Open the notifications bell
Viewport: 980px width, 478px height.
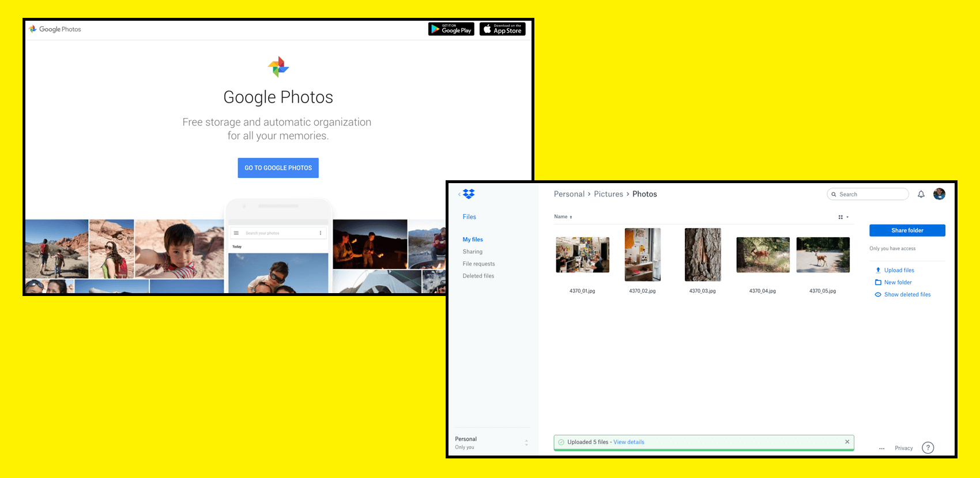pyautogui.click(x=921, y=194)
